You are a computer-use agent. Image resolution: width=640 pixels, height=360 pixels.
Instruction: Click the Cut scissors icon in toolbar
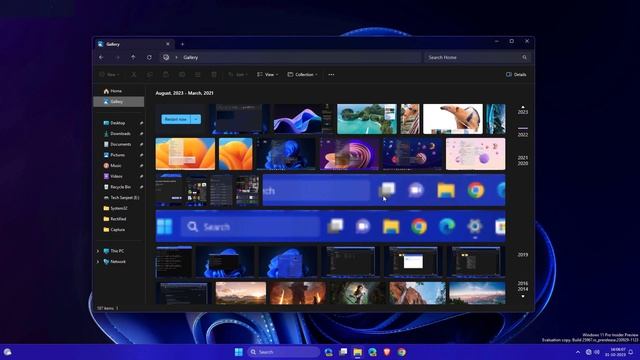point(133,75)
